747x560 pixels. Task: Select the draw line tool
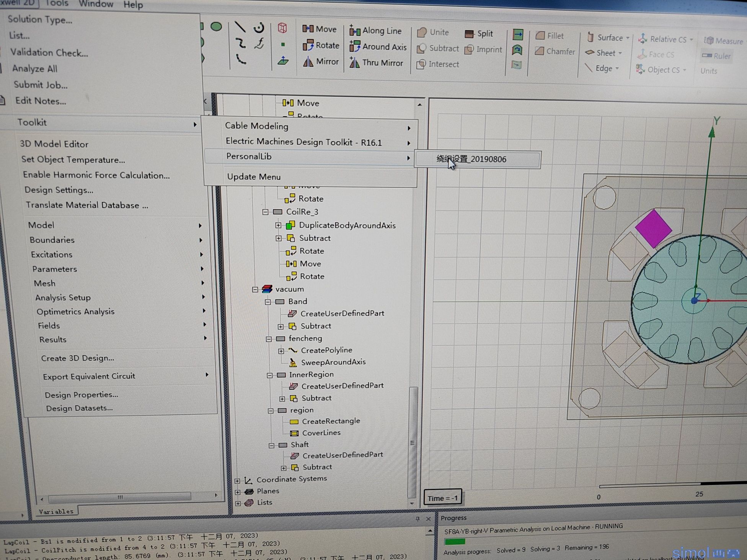pyautogui.click(x=240, y=27)
